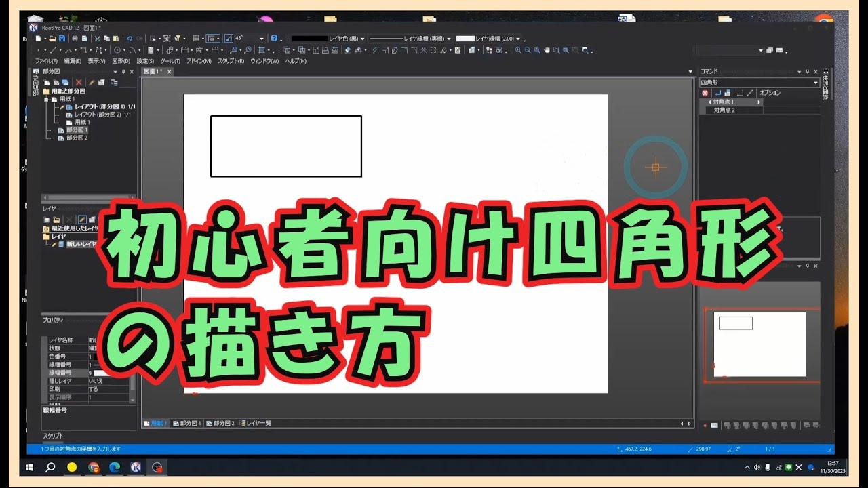The height and width of the screenshot is (488, 868).
Task: Switch to the 部分図 1 bottom tab
Action: [x=188, y=424]
